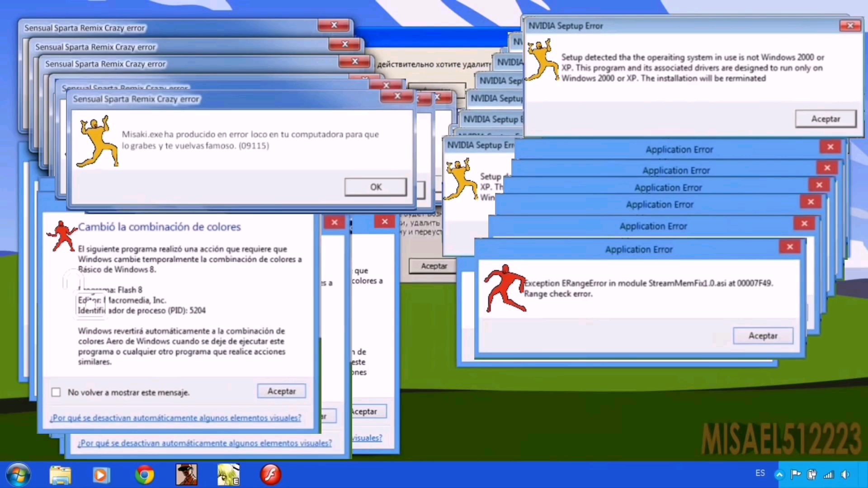Open Google Chrome from the taskbar
The height and width of the screenshot is (488, 868).
point(144,475)
